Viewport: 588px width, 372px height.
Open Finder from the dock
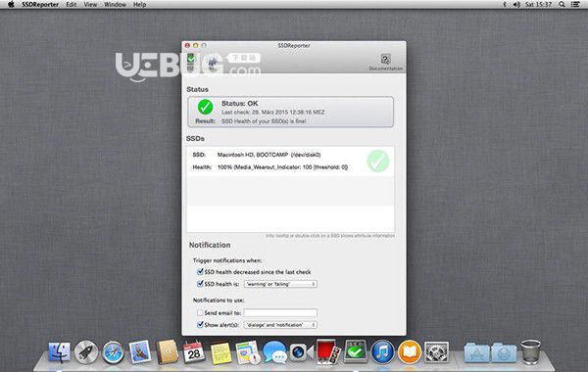59,352
